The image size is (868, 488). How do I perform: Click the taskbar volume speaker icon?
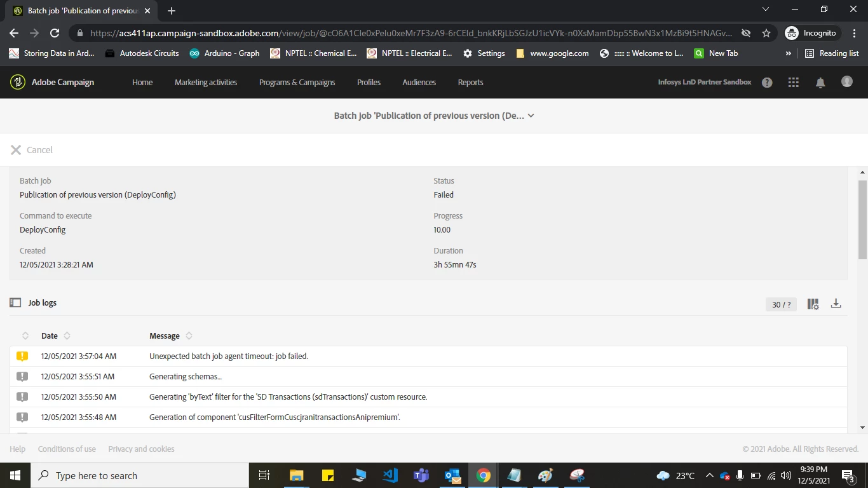[x=786, y=475]
